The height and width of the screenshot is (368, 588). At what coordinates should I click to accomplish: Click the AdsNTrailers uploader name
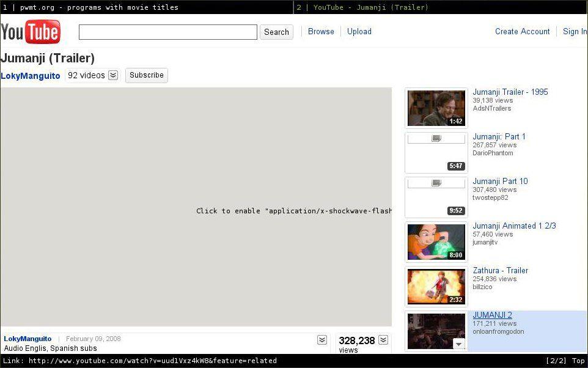tap(491, 108)
